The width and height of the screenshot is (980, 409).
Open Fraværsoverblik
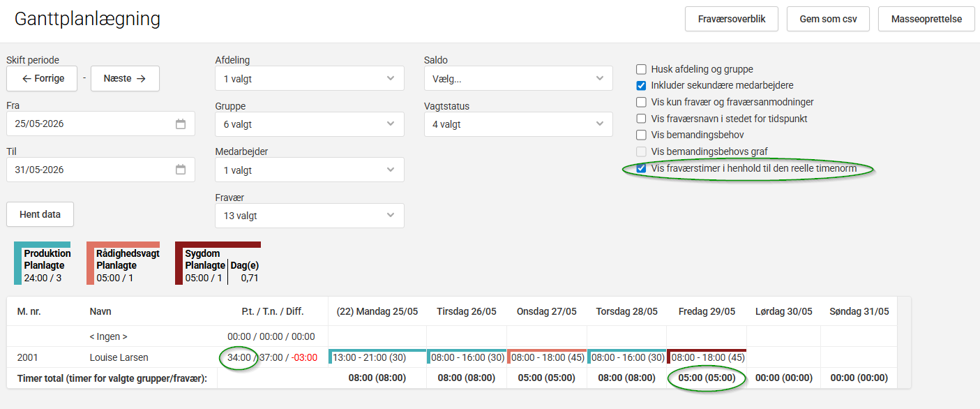pyautogui.click(x=732, y=19)
